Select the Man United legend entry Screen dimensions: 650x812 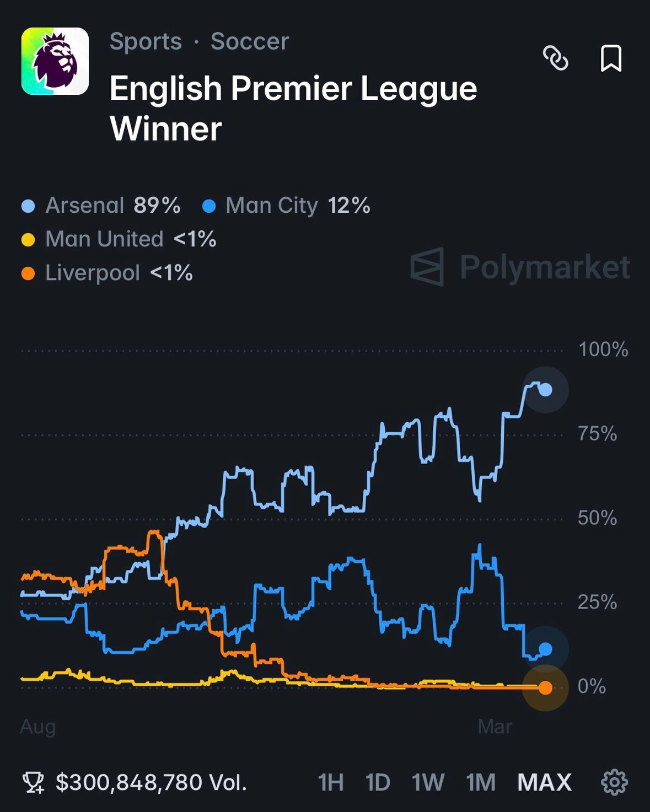(x=105, y=239)
